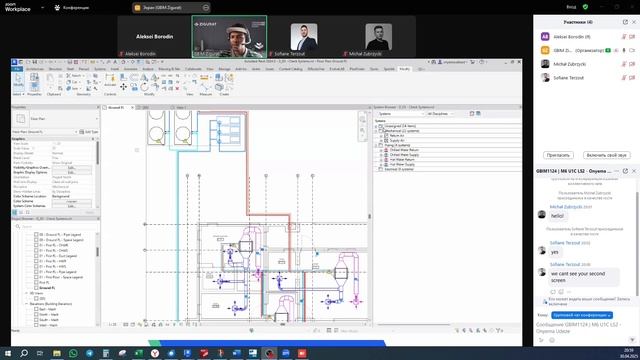Collapse the Elevations group in Project Browser

[x=27, y=304]
